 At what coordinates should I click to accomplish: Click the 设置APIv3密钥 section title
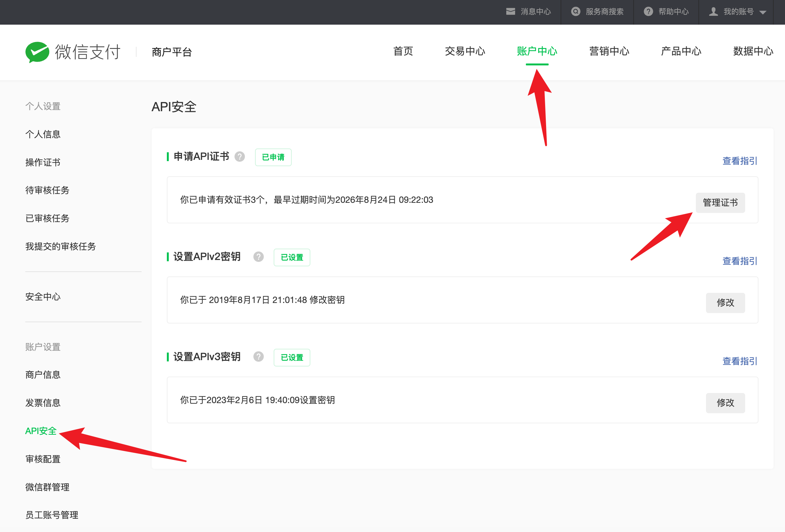click(207, 357)
